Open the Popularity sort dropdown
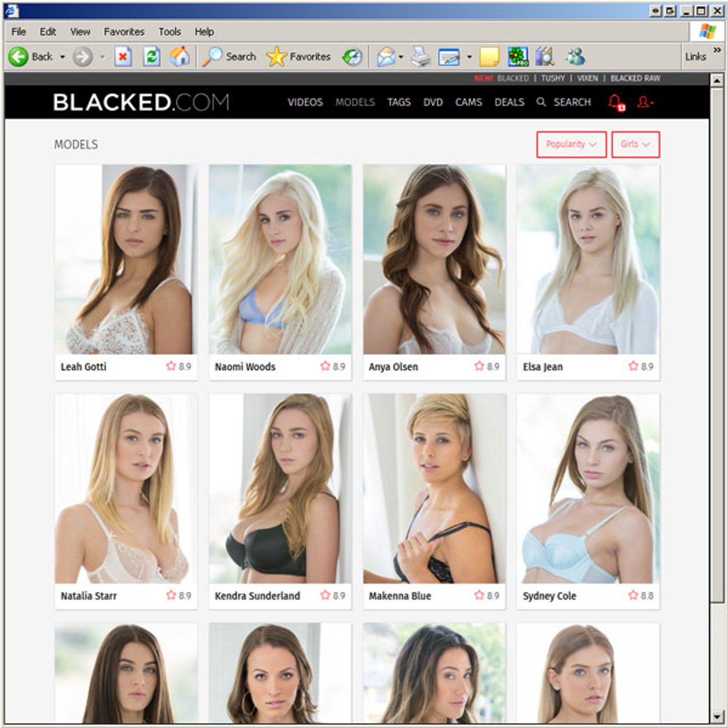 click(571, 145)
